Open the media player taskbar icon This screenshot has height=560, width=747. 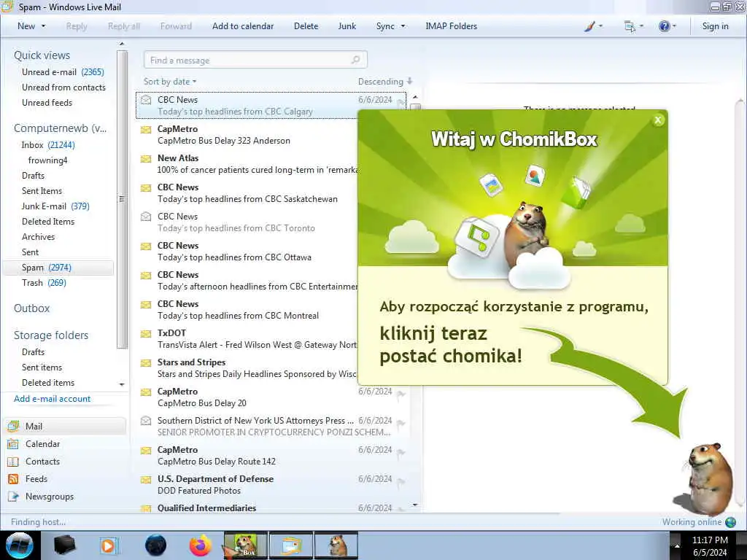tap(109, 545)
